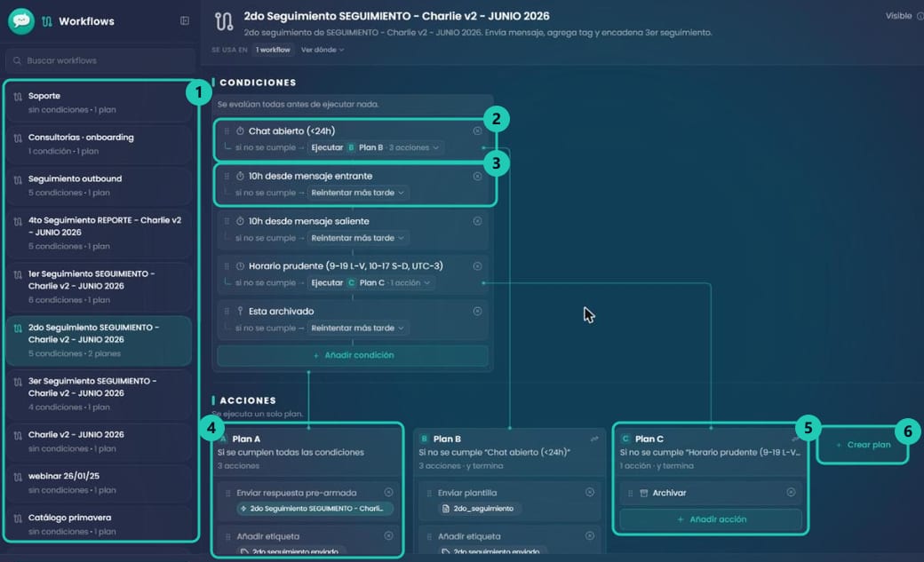Click the 1 workflow usage badge
Screen dimensions: 924x562
click(x=273, y=50)
